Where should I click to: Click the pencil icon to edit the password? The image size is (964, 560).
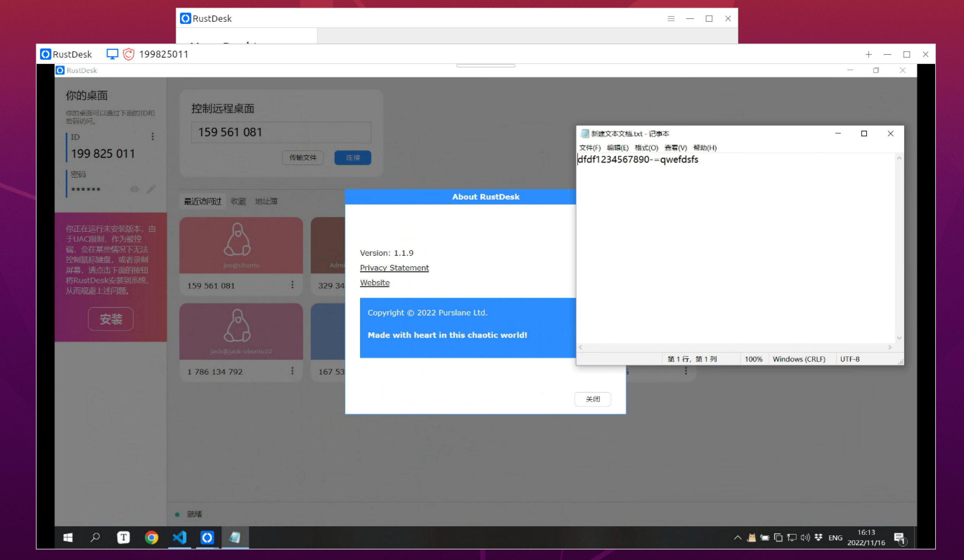tap(152, 189)
